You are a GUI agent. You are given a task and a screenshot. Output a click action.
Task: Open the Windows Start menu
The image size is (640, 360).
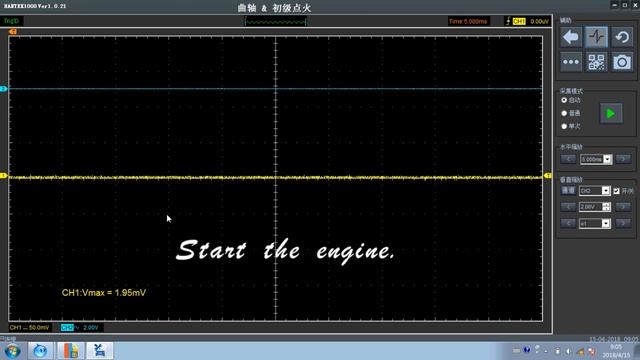[x=12, y=351]
